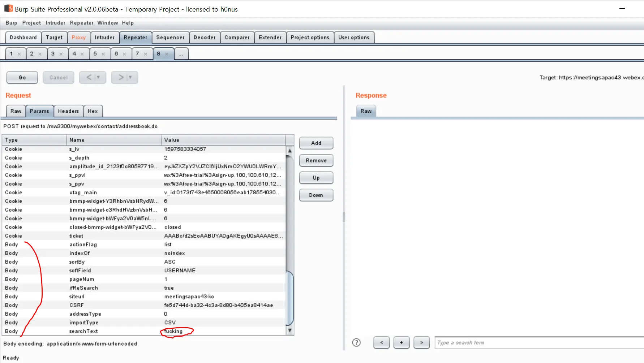This screenshot has width=644, height=363.
Task: Close Repeater tab 5
Action: click(x=103, y=54)
